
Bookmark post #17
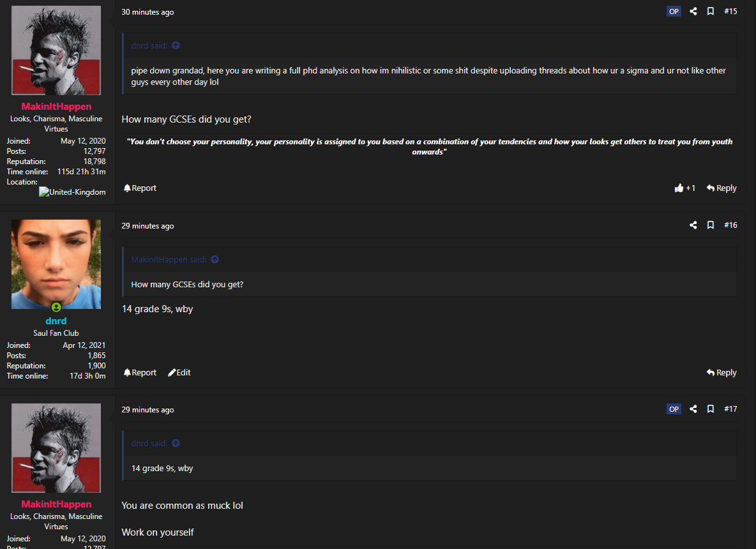710,409
